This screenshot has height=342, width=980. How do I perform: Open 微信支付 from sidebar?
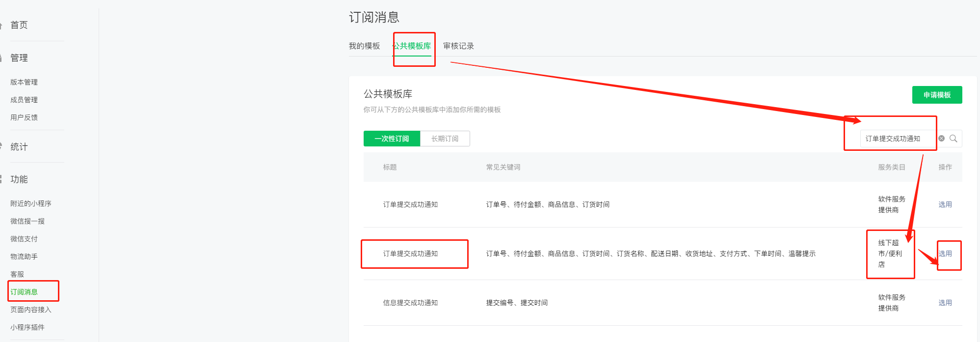(24, 239)
